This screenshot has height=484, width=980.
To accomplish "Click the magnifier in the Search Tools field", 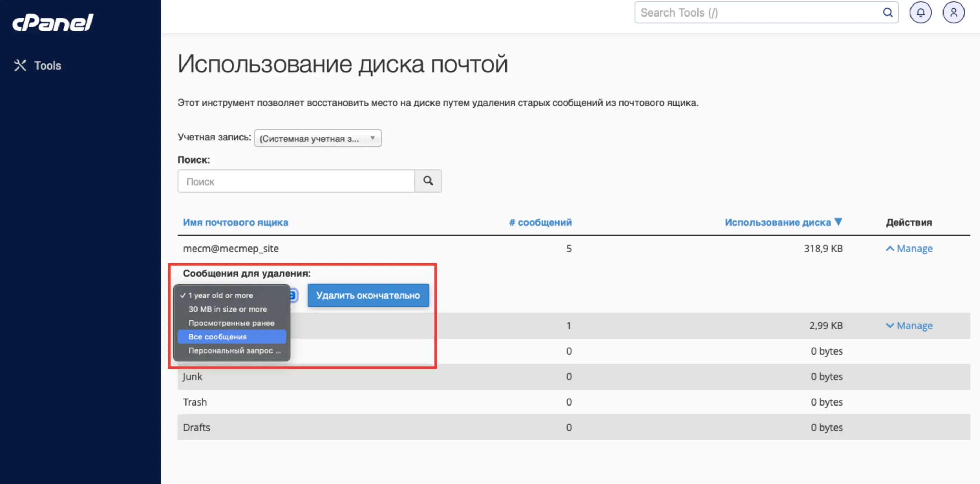I will 888,12.
